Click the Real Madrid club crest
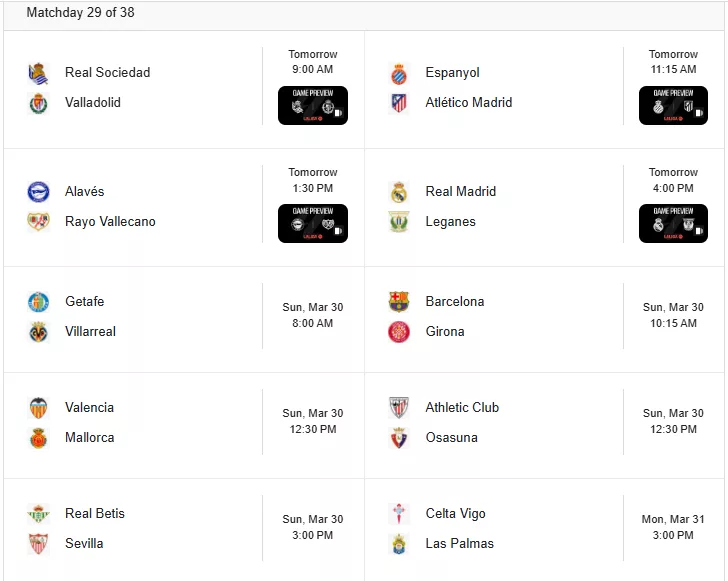This screenshot has width=728, height=581. [x=399, y=191]
